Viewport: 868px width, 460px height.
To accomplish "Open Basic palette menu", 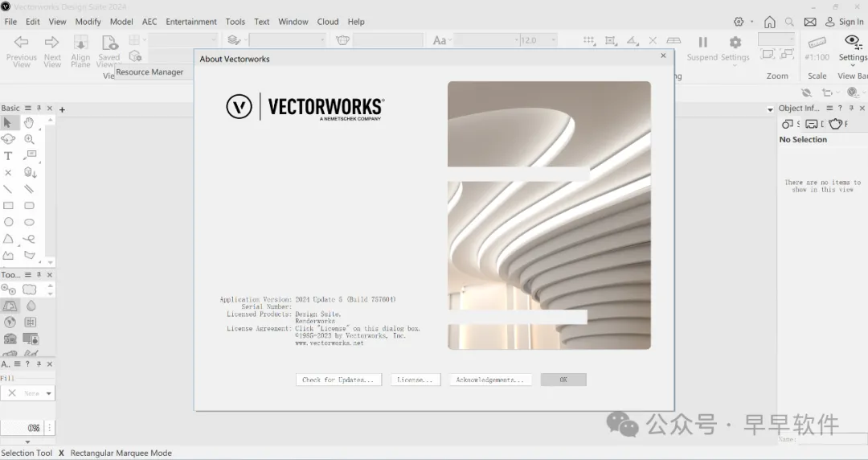I will point(27,108).
